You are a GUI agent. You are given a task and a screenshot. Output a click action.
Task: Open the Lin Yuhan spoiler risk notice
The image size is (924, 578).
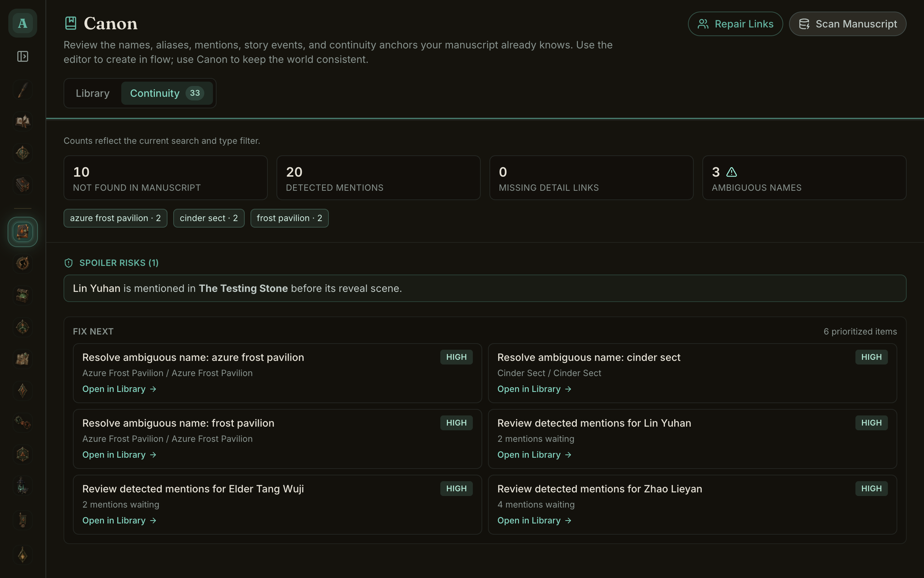[485, 288]
